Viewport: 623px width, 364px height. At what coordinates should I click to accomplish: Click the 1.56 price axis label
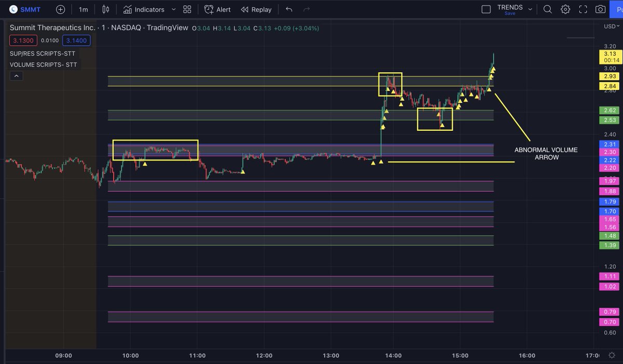point(610,227)
